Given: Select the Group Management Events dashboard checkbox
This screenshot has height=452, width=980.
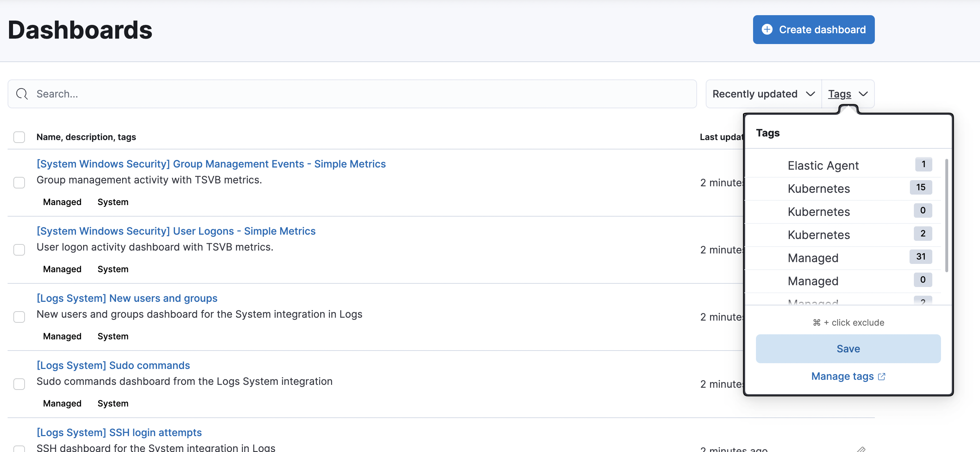Looking at the screenshot, I should 19,183.
